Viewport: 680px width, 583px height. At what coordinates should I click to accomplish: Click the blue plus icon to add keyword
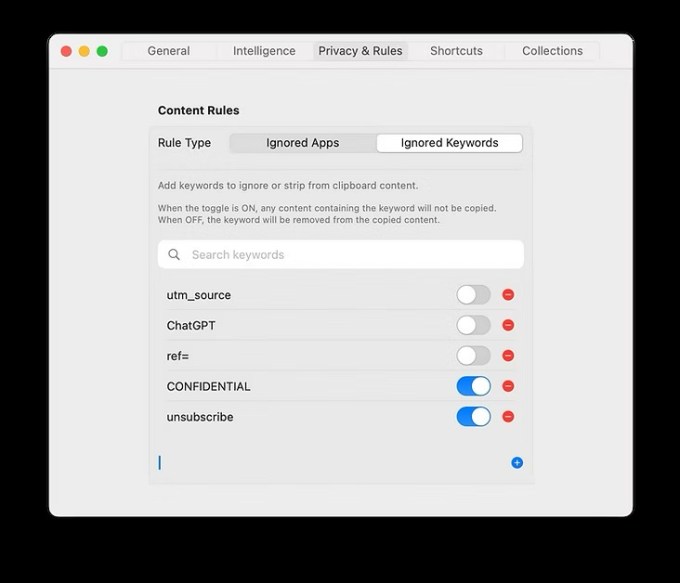coord(517,463)
